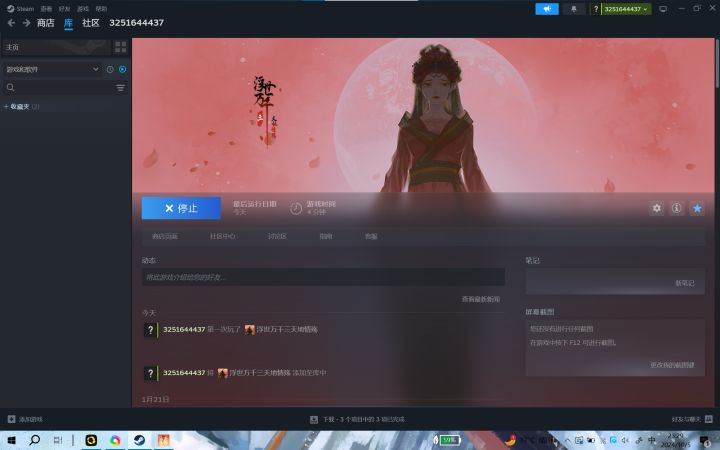This screenshot has height=450, width=720.
Task: Click Steam icon on the taskbar
Action: click(x=139, y=440)
